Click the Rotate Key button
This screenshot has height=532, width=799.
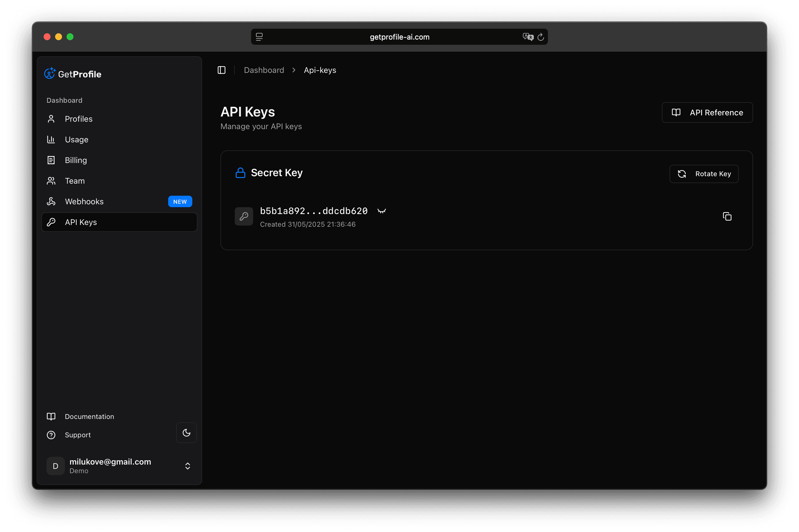tap(703, 174)
